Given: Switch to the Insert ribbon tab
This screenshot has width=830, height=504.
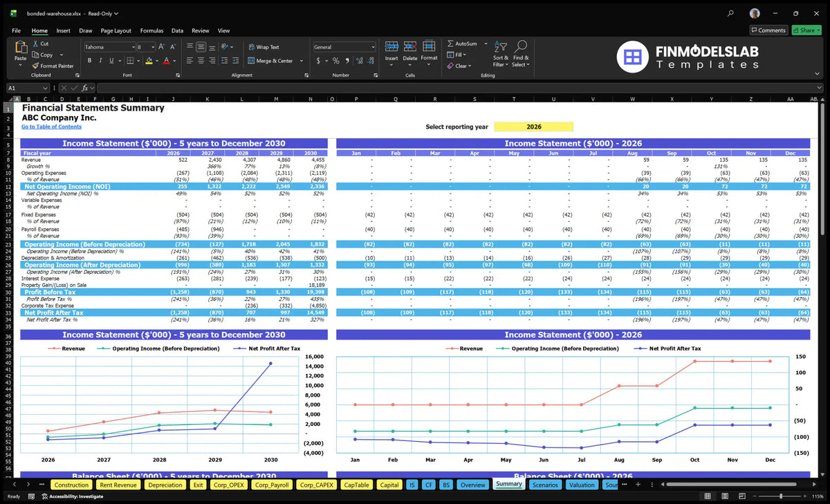Looking at the screenshot, I should click(x=63, y=30).
